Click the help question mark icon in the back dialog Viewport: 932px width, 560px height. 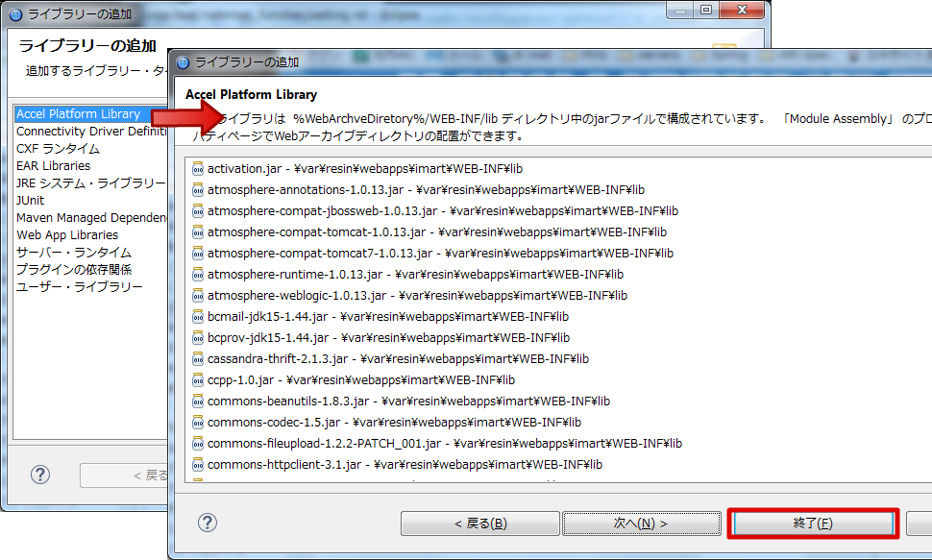pyautogui.click(x=39, y=475)
